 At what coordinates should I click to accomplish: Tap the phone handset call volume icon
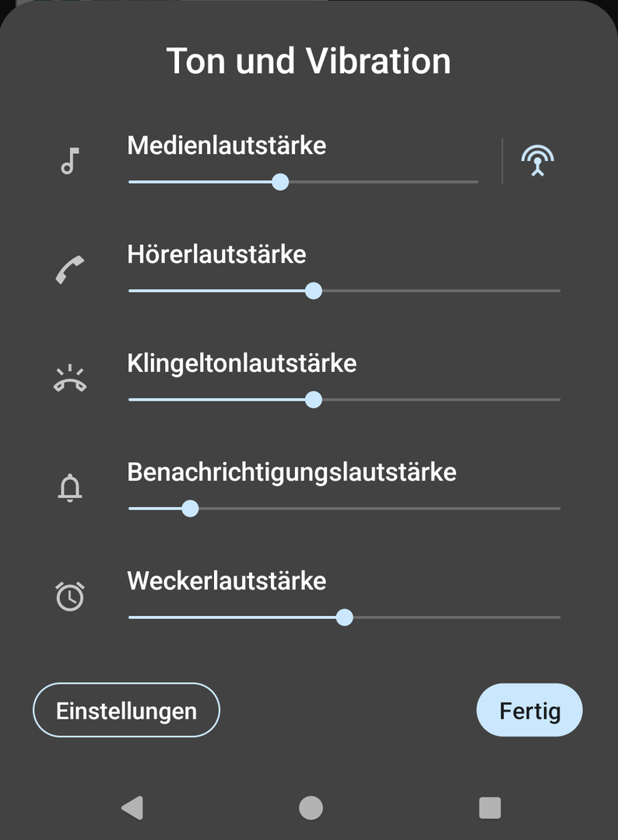point(70,270)
